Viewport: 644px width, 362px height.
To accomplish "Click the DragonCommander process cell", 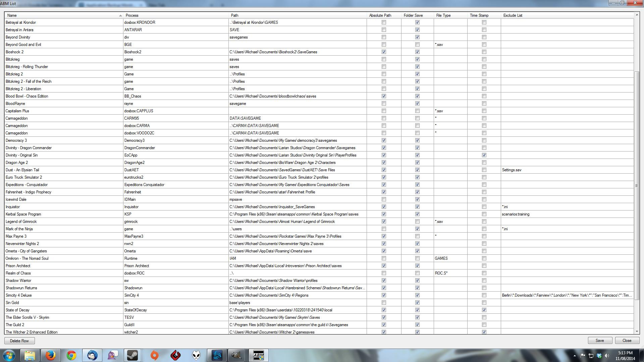I will (x=176, y=148).
